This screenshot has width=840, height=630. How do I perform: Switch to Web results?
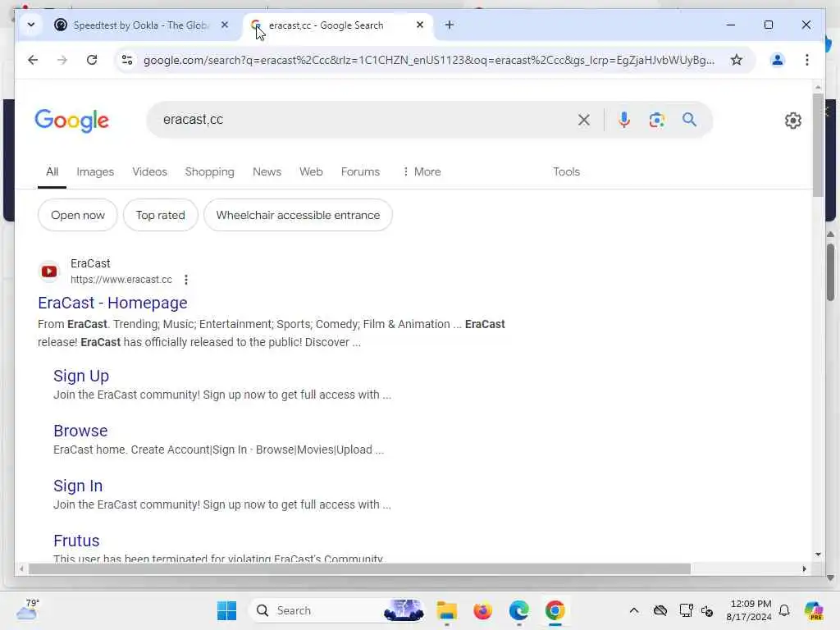click(x=311, y=172)
